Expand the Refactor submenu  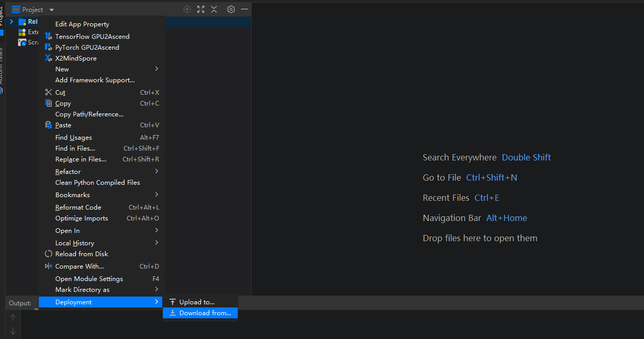point(156,171)
